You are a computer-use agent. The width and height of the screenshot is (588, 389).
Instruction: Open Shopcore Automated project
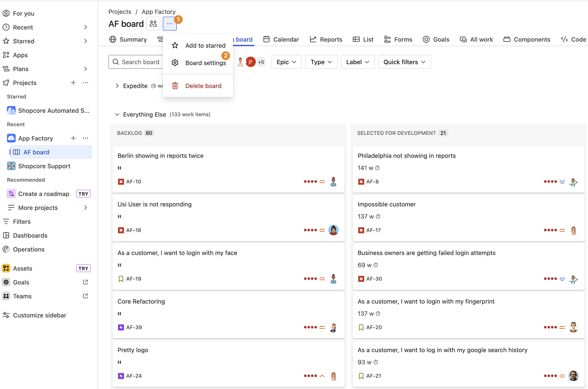pyautogui.click(x=49, y=110)
